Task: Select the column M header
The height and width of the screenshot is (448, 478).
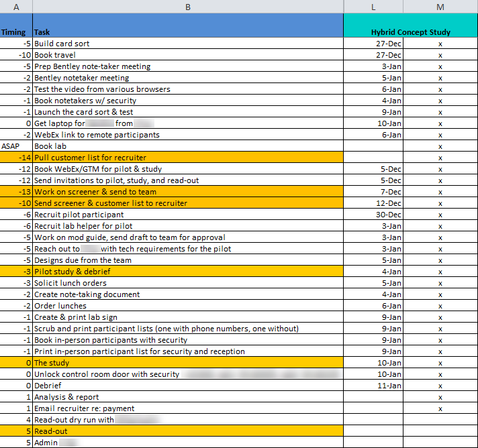Action: (440, 7)
